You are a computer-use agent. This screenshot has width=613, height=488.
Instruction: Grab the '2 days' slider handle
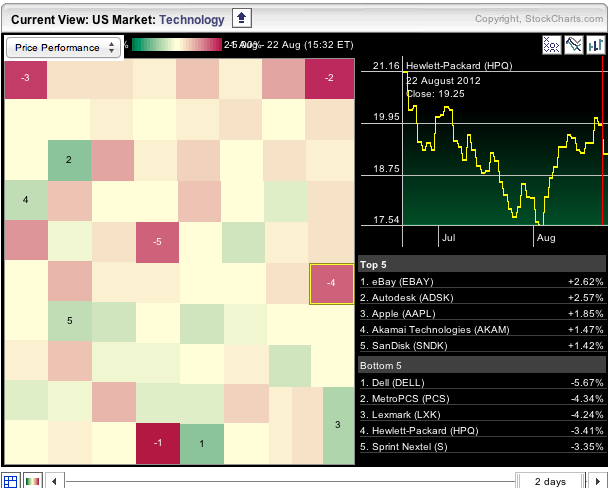550,481
